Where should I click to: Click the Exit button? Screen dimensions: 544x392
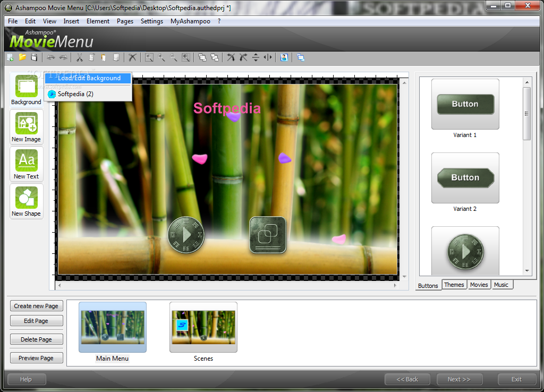516,379
